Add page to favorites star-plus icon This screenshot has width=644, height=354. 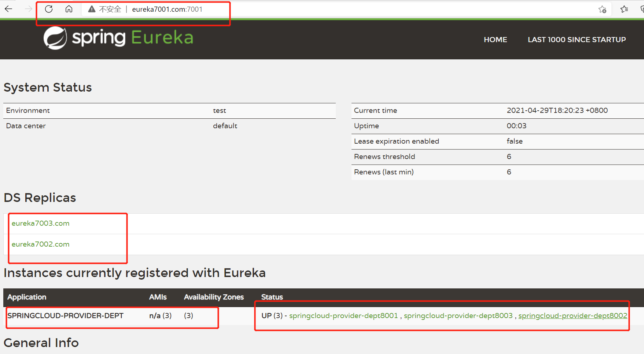pos(602,9)
